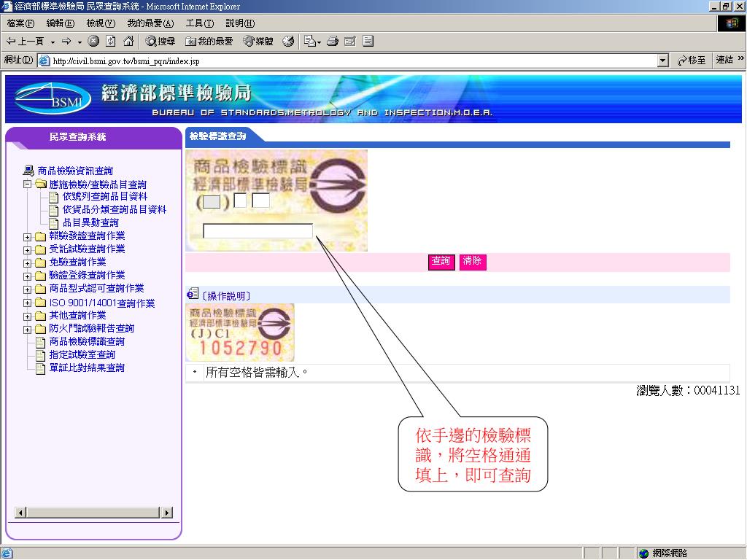Select the 檢驗標識查詢 tab header
This screenshot has width=747, height=560.
[217, 136]
